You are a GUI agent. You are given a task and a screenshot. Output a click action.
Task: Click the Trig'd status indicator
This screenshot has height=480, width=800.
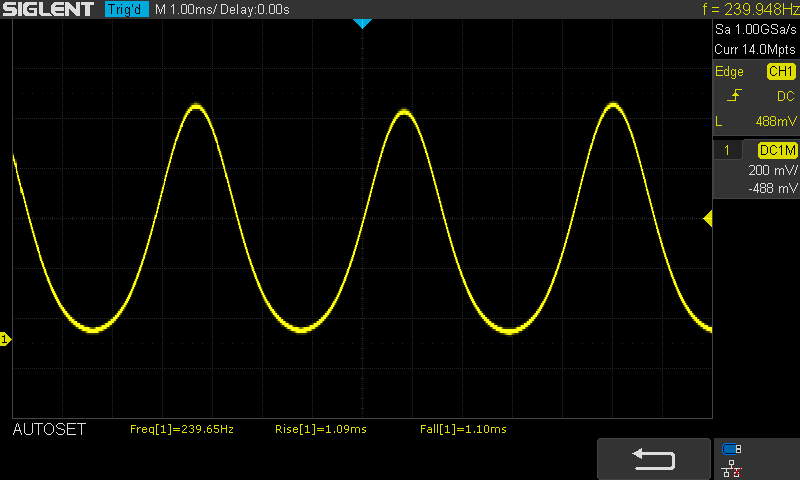126,9
